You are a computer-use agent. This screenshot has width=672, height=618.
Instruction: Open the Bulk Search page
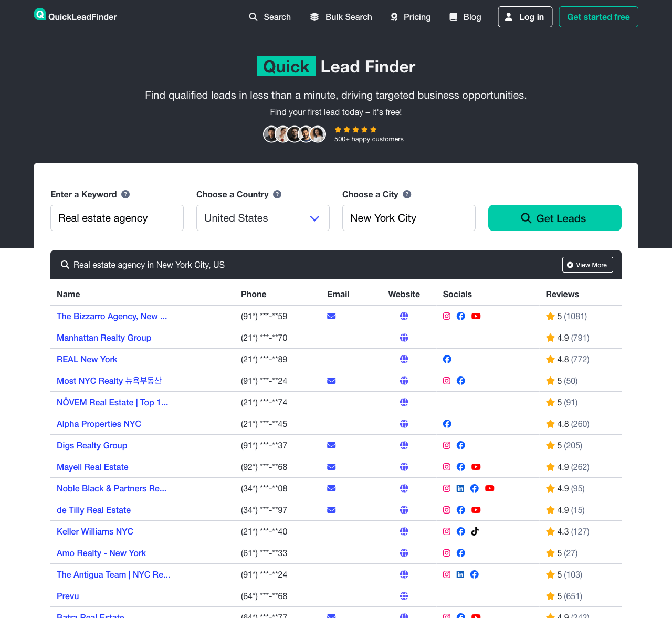[x=341, y=17]
